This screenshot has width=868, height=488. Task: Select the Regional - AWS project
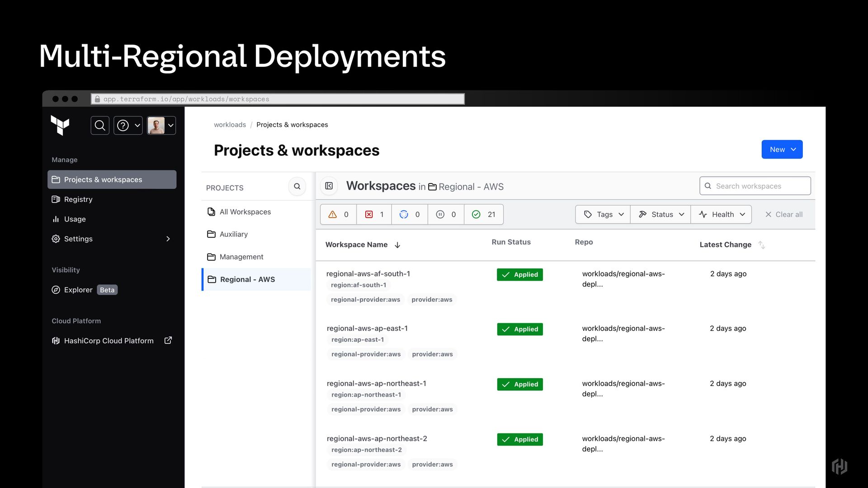pos(256,279)
